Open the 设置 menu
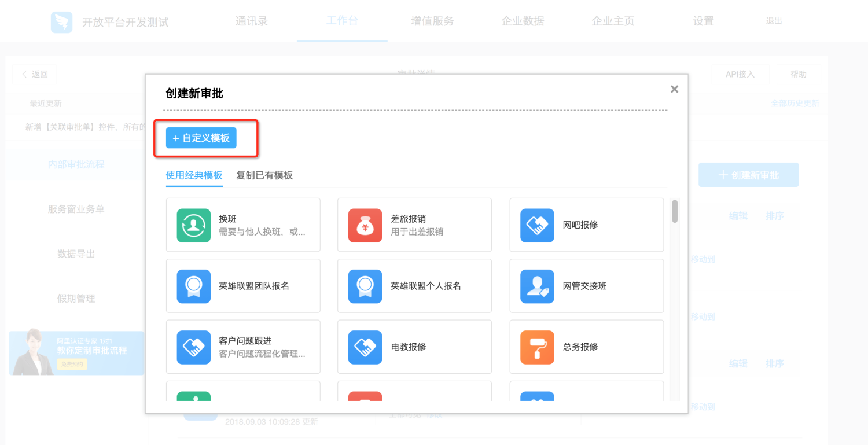The width and height of the screenshot is (868, 445). (703, 21)
